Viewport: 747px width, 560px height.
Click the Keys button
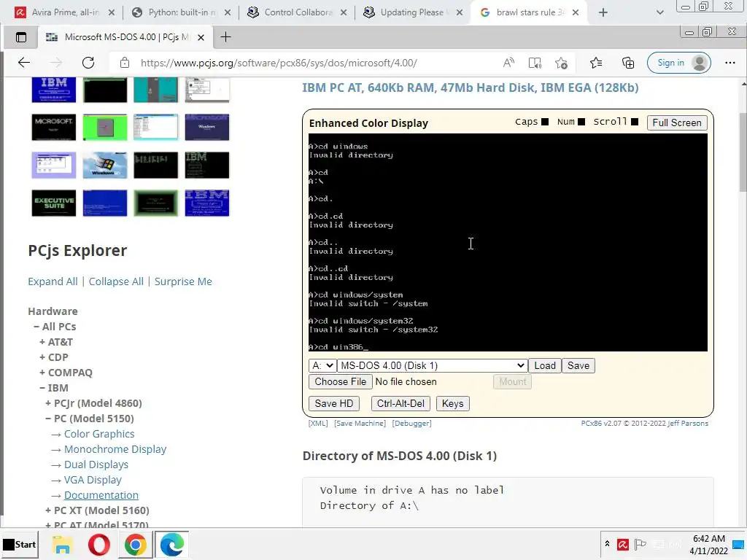tap(452, 404)
